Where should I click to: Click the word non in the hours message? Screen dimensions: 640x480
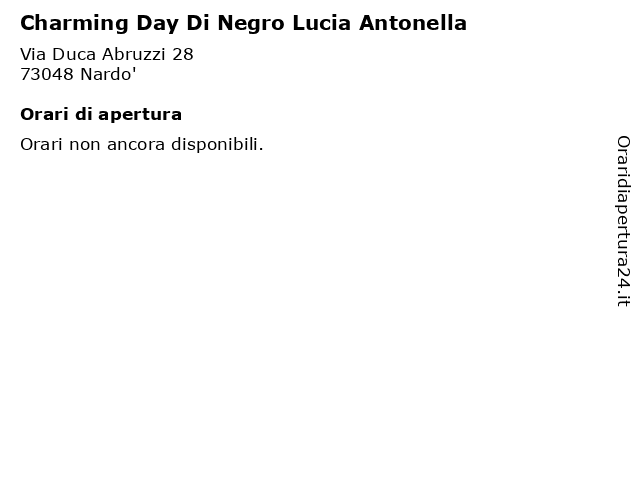point(85,145)
